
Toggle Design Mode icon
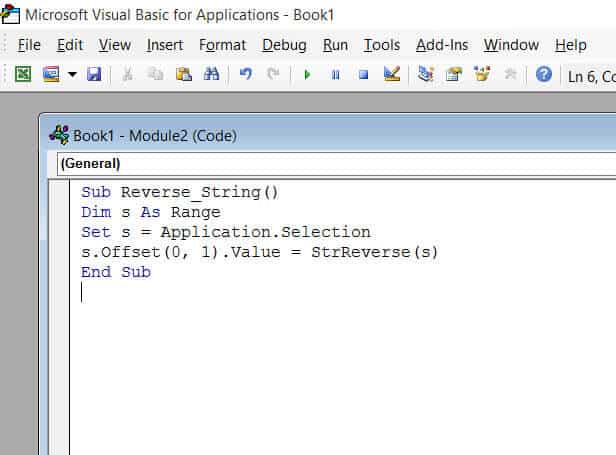(392, 74)
